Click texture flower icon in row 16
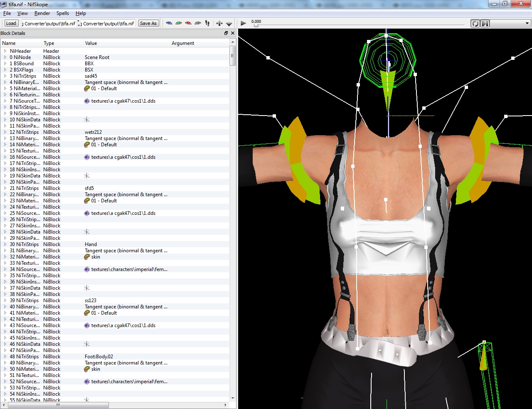532x409 pixels. point(87,157)
